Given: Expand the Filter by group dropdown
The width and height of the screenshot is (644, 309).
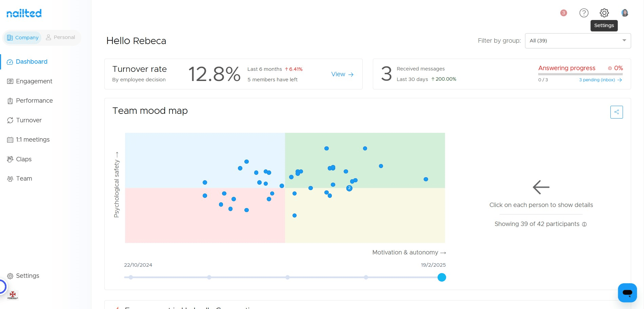Looking at the screenshot, I should (578, 41).
